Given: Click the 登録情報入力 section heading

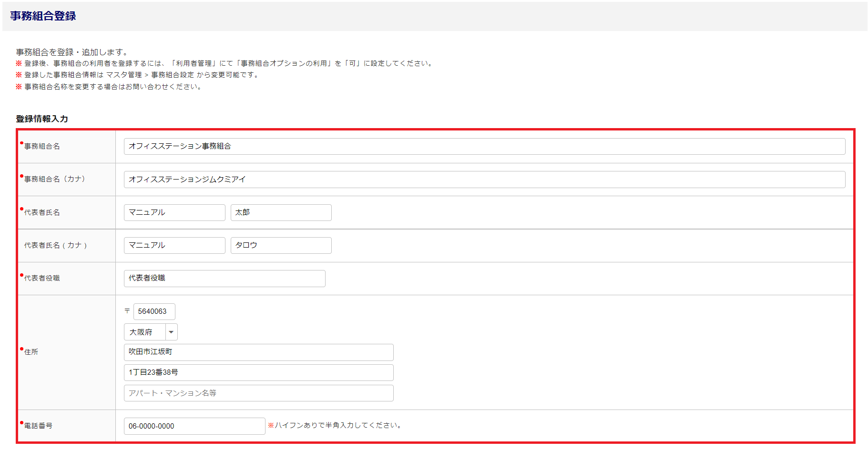Looking at the screenshot, I should tap(42, 119).
